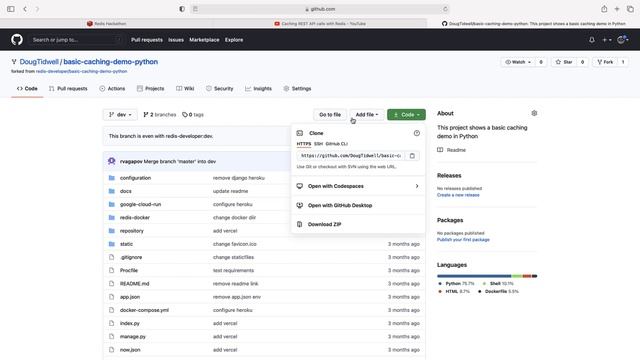Open a new Safari tab with plus icon

click(x=617, y=9)
